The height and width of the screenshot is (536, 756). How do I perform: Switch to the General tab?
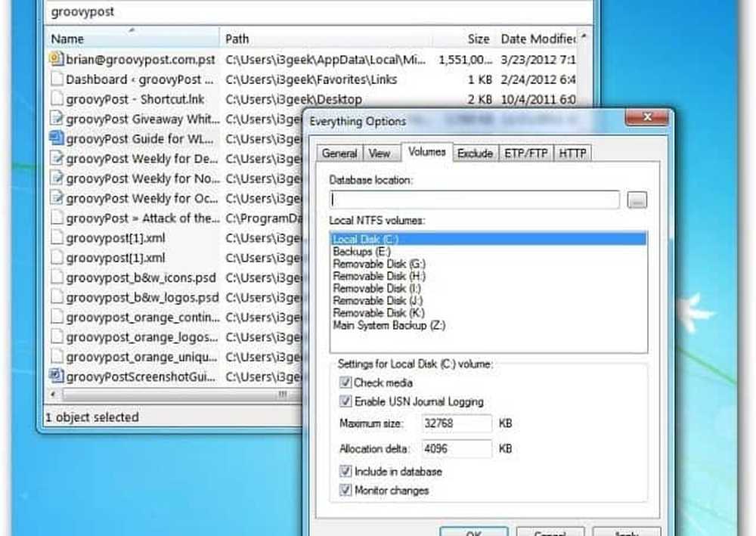pyautogui.click(x=339, y=153)
